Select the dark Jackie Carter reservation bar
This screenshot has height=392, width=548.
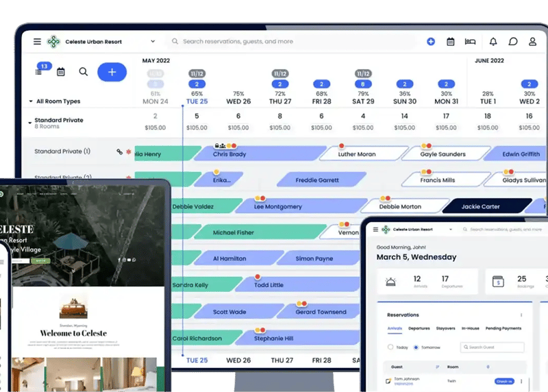click(488, 206)
